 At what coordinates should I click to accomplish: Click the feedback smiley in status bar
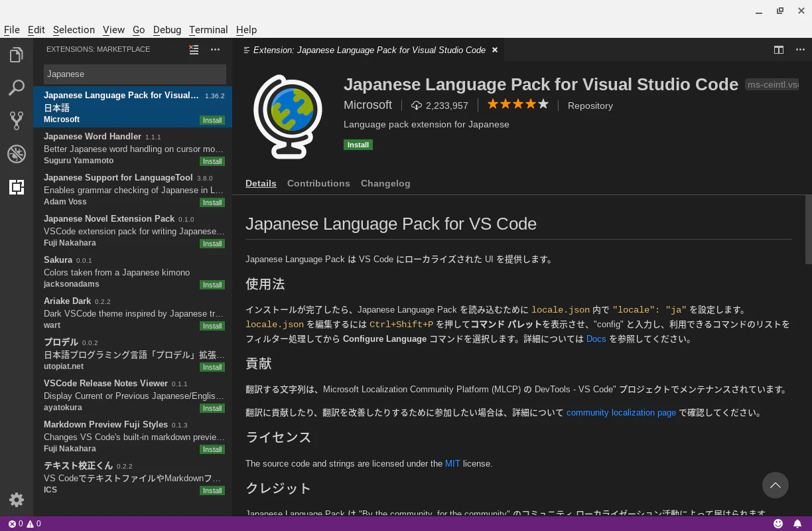(x=778, y=524)
